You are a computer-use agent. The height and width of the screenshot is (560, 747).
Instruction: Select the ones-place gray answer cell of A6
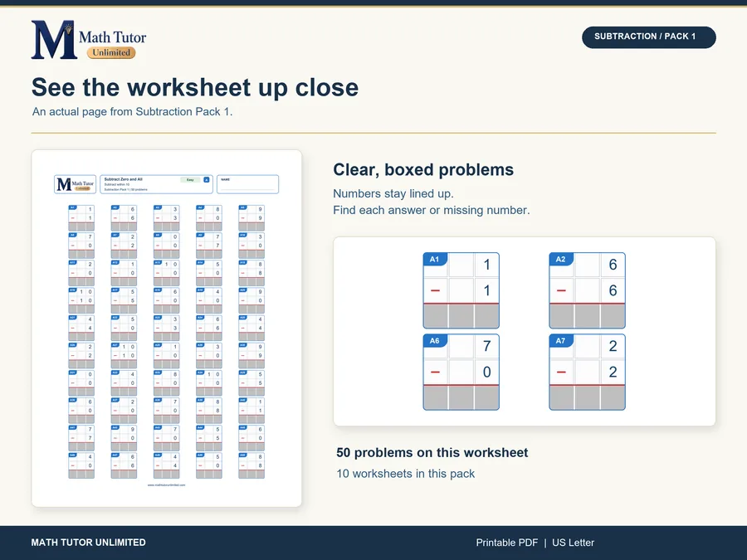486,397
